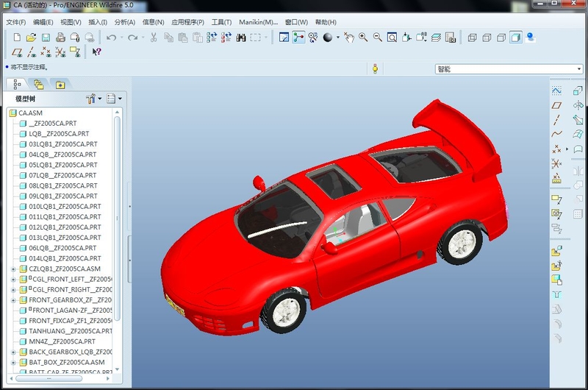This screenshot has width=588, height=390.
Task: Expand the FRONT_GEARBOX_ZF assembly node
Action: point(13,300)
